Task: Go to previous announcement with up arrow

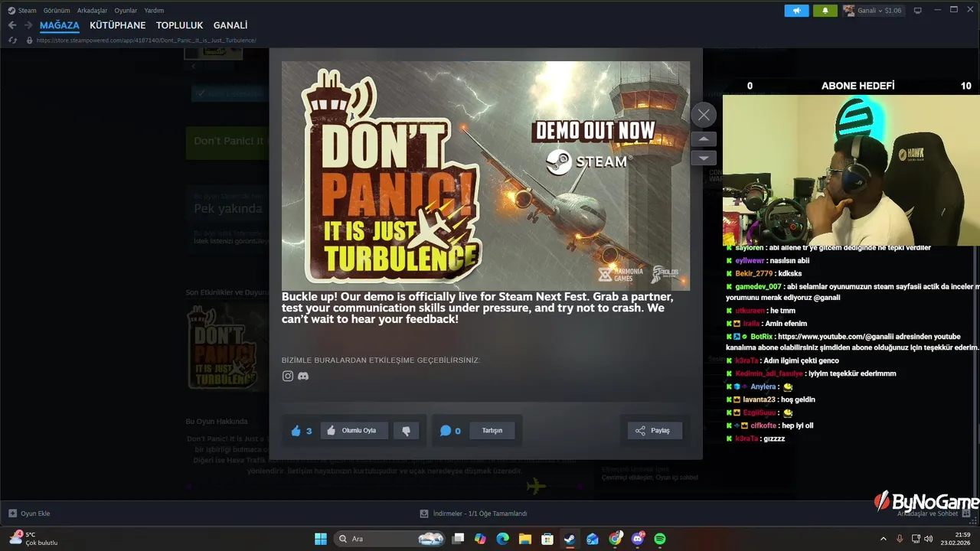Action: click(704, 139)
